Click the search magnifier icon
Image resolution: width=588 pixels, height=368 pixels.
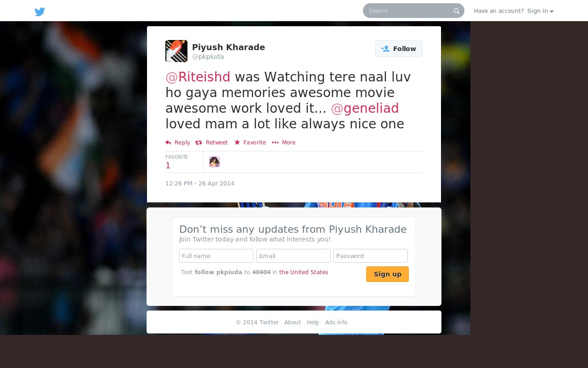(x=456, y=11)
